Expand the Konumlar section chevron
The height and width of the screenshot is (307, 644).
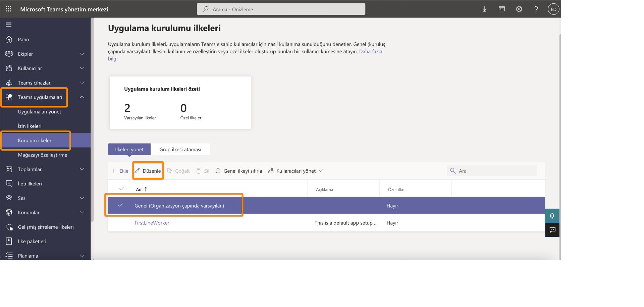pos(82,213)
